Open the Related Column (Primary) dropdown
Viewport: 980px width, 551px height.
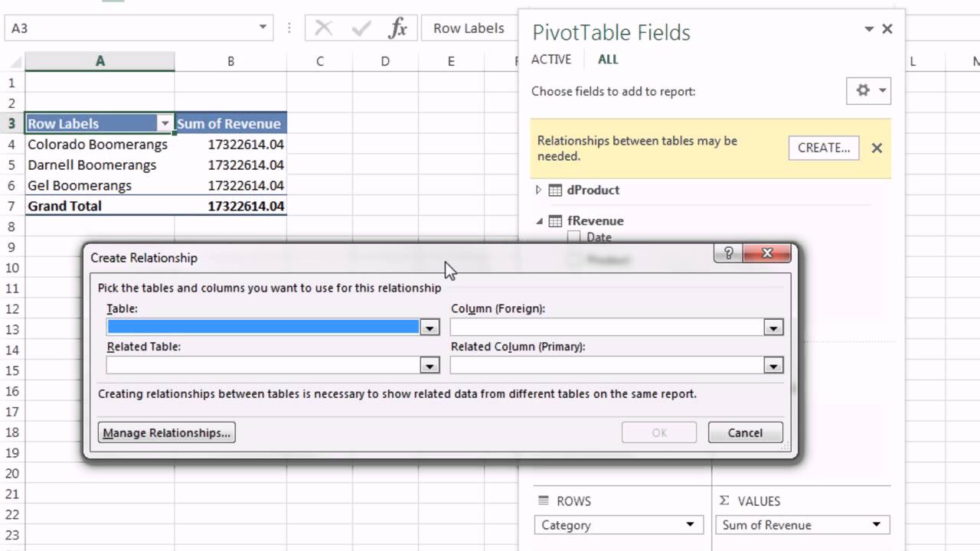pos(773,366)
